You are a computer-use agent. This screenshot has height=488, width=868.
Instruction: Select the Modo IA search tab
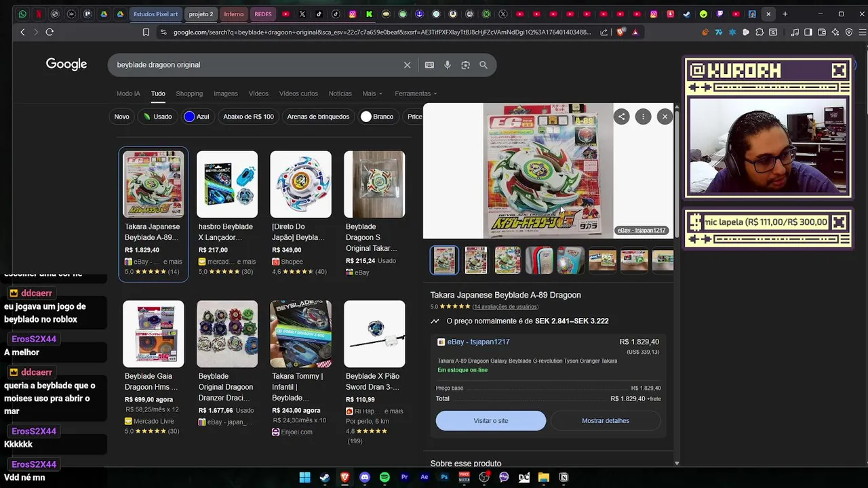click(x=128, y=94)
